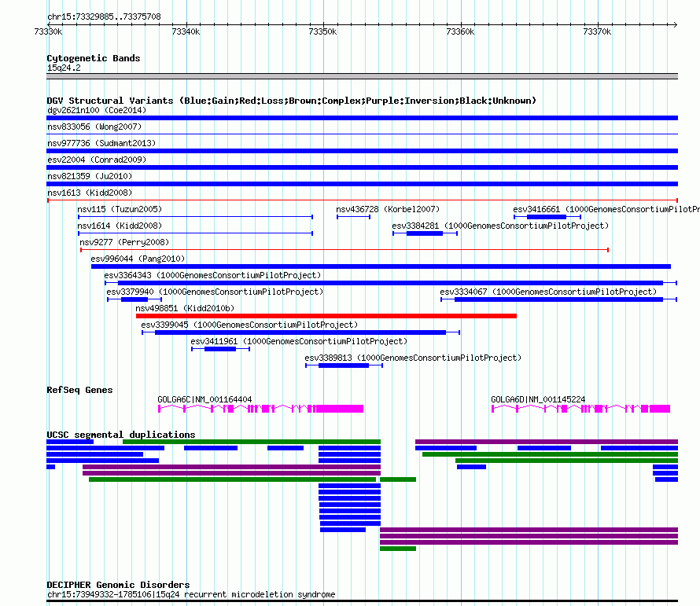700x606 pixels.
Task: Click the DGV Structural Variants track title
Action: tap(292, 101)
